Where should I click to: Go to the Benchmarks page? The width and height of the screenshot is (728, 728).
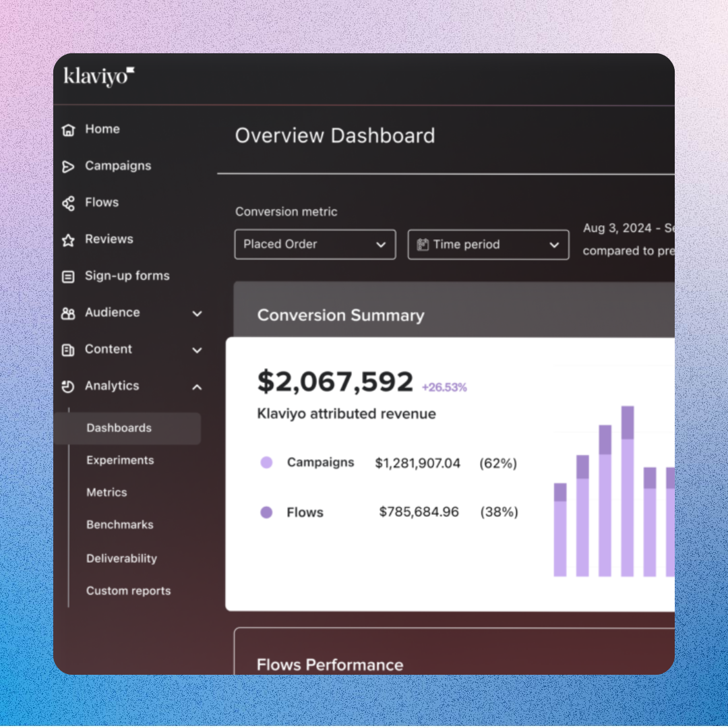click(120, 524)
